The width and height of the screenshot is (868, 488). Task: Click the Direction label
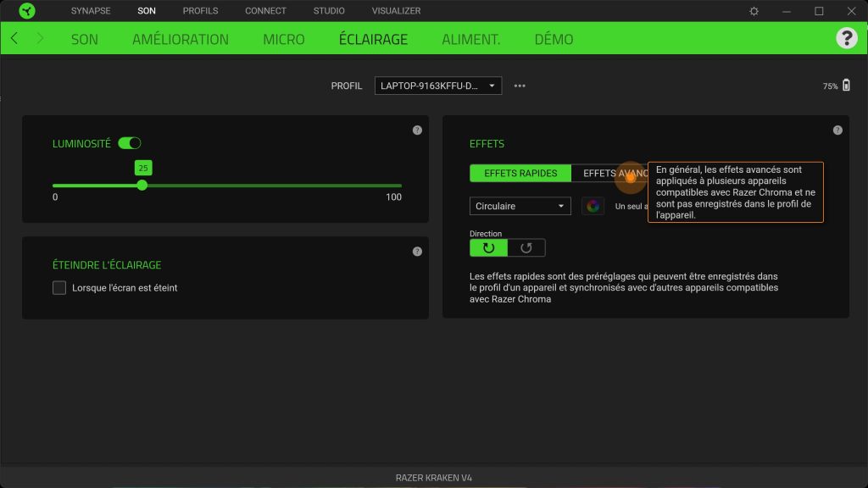[486, 234]
